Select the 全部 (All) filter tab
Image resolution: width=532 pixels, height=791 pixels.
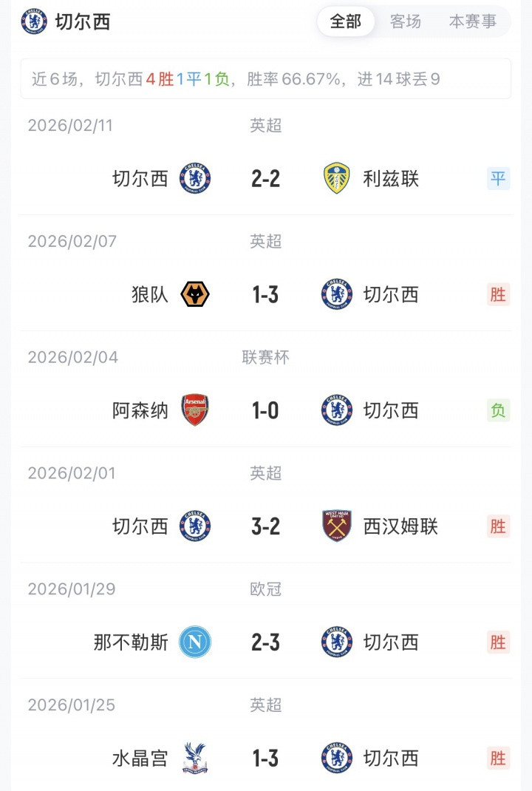[346, 21]
